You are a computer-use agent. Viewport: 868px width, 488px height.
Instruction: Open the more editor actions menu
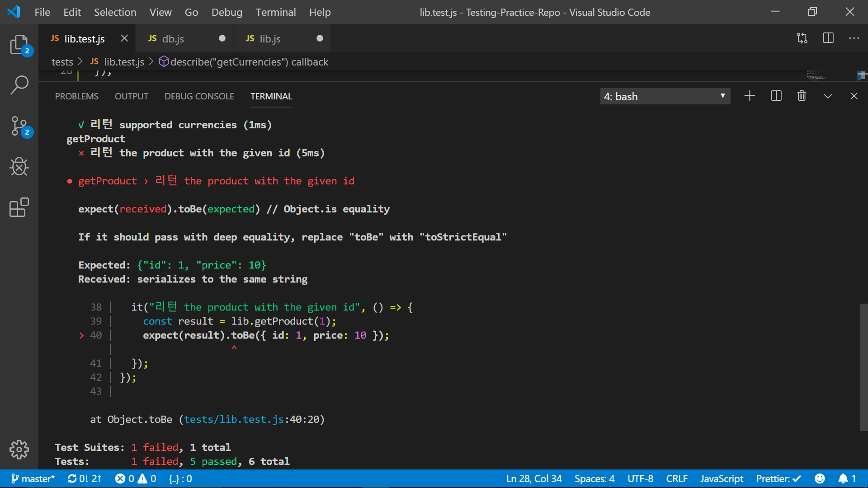pos(855,38)
